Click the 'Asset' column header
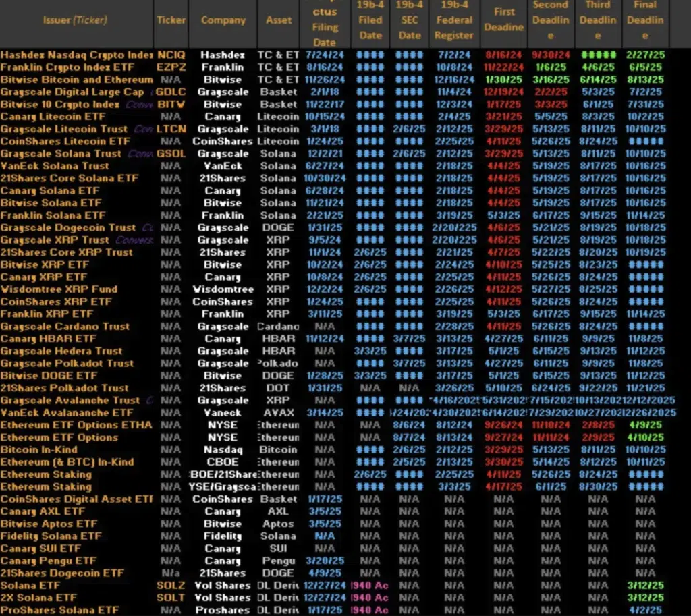691x616 pixels. click(279, 20)
